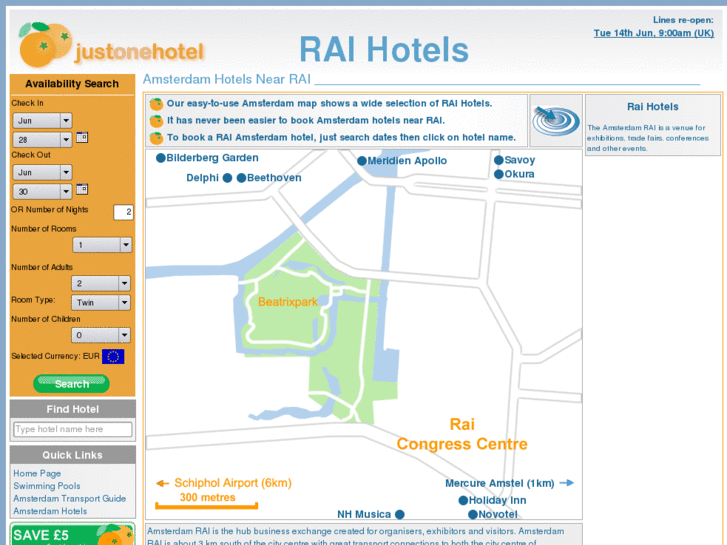Screen dimensions: 727x545
Task: Open the Amsterdam Hotels quick link
Action: coord(50,511)
